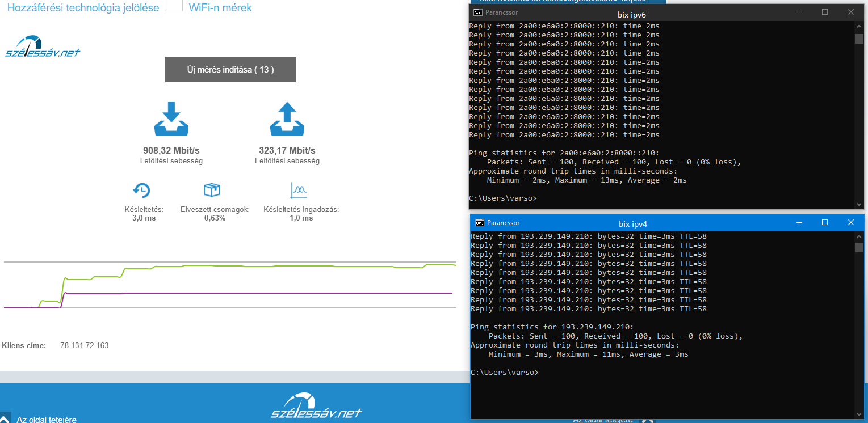868x423 pixels.
Task: Click the 323,17 Mbit/s upload value
Action: tap(287, 151)
